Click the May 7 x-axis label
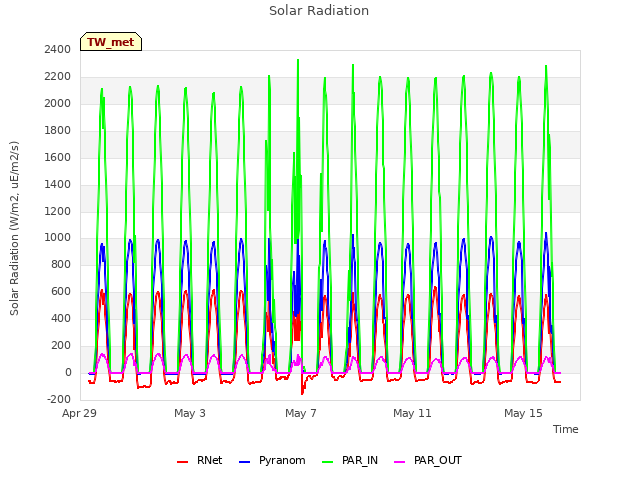This screenshot has width=640, height=480. pos(301,413)
